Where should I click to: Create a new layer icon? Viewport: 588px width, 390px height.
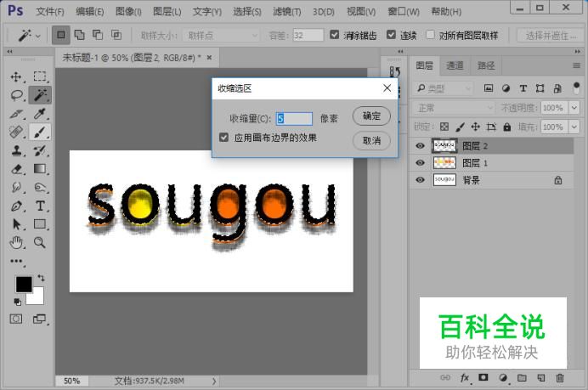(540, 378)
